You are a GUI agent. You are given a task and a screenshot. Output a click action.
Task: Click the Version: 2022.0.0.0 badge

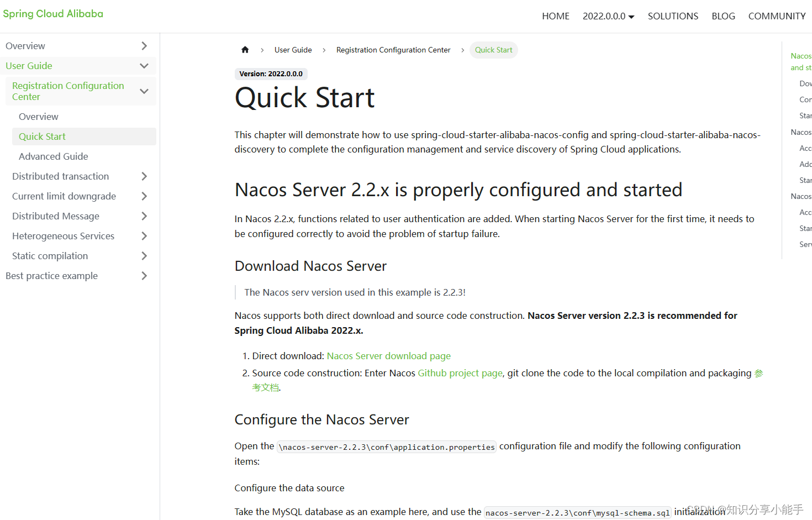pos(271,73)
